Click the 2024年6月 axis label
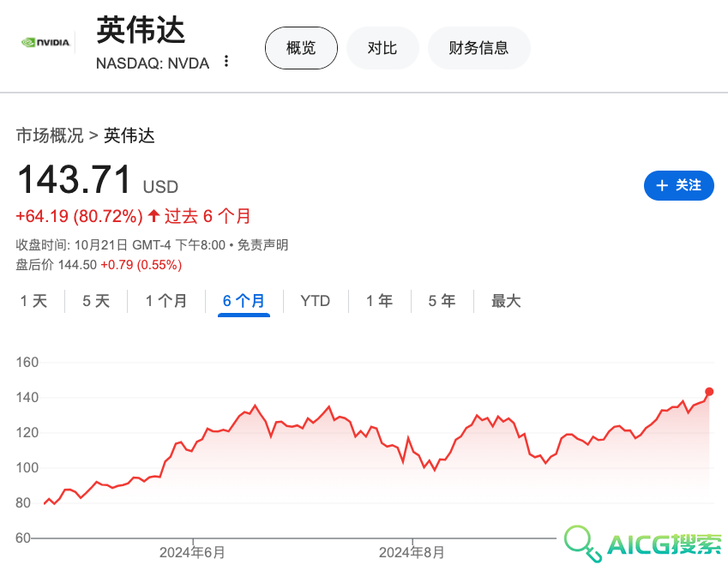The image size is (728, 571). 192,552
